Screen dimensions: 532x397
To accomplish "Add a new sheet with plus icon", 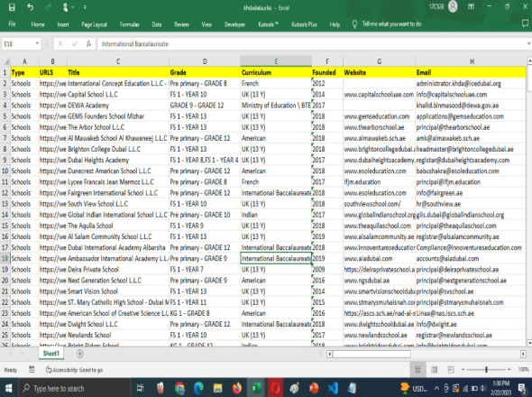I will coord(80,354).
